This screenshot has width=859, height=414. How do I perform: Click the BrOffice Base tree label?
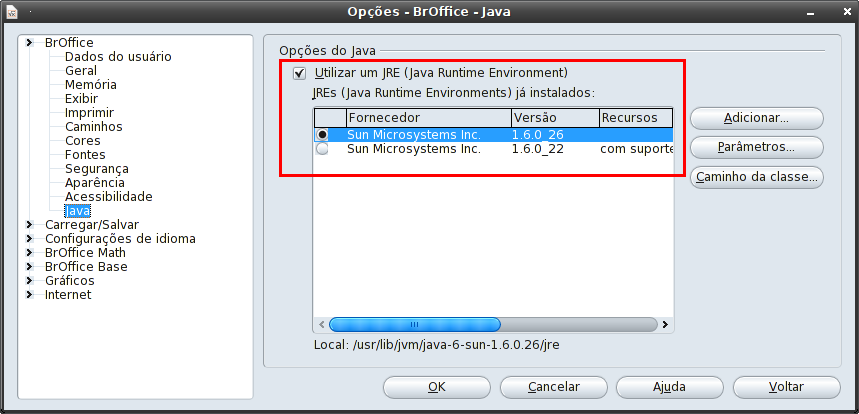pyautogui.click(x=86, y=267)
